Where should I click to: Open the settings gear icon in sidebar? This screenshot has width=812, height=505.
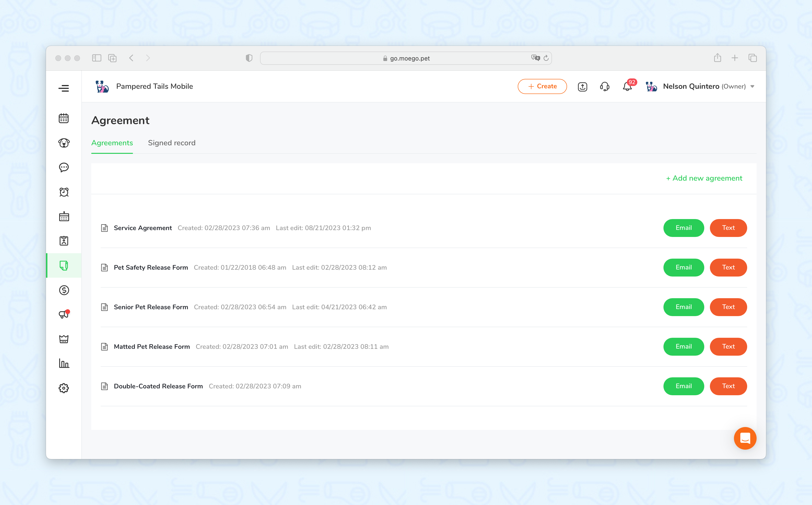[63, 388]
